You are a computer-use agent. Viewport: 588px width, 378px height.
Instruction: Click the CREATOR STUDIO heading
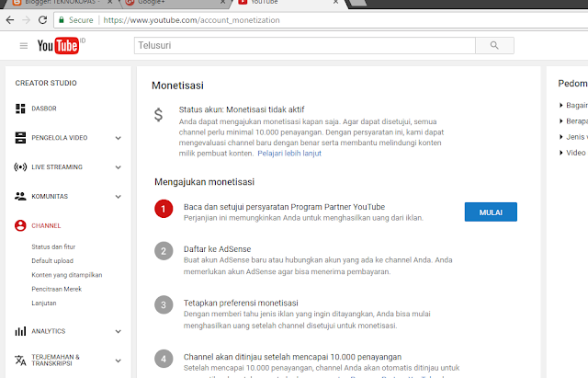coord(46,83)
